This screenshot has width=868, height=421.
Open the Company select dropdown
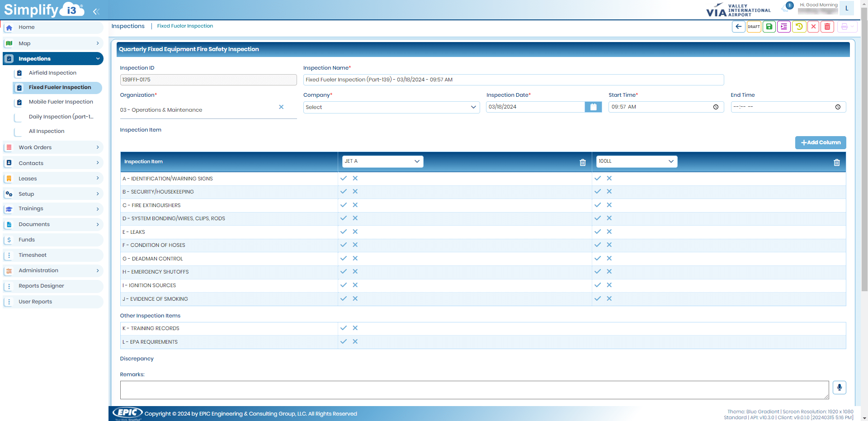pos(391,107)
